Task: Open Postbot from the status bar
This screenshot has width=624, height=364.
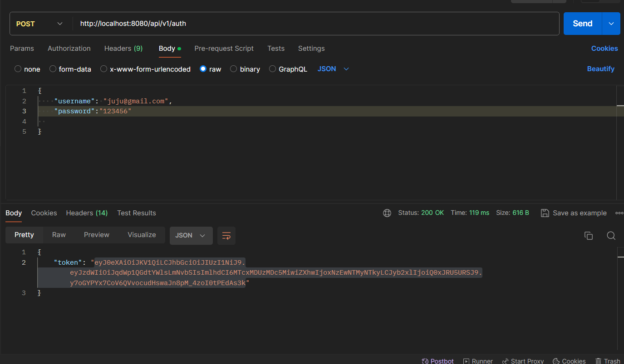Action: pos(437,361)
